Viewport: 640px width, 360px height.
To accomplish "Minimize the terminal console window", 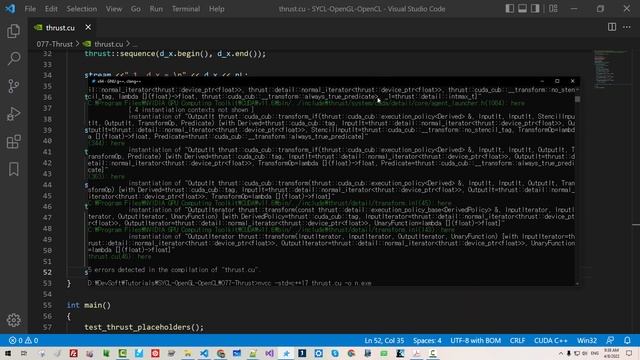I will click(x=542, y=81).
